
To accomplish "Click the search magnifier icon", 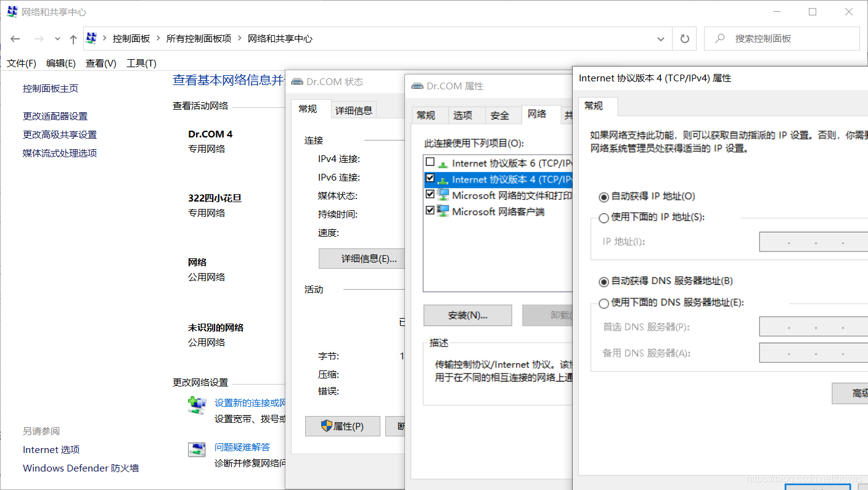I will tap(719, 38).
